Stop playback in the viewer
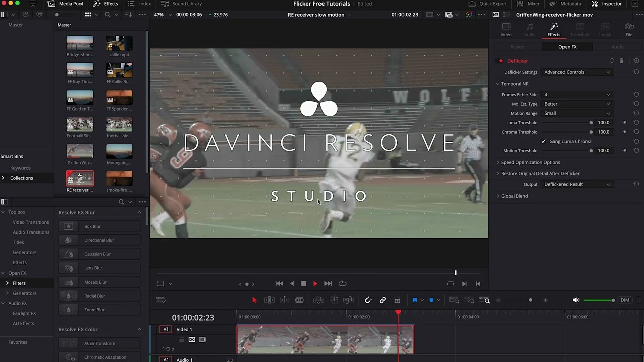Viewport: 644px width, 362px height. (304, 284)
